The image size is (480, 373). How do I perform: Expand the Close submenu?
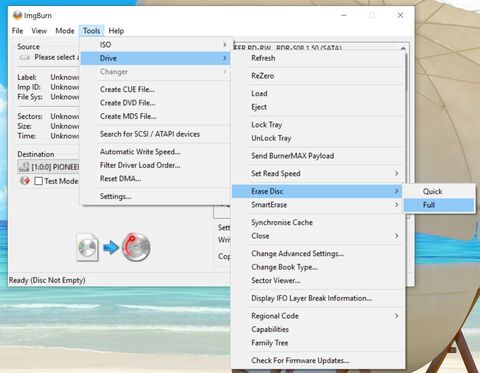click(x=318, y=236)
